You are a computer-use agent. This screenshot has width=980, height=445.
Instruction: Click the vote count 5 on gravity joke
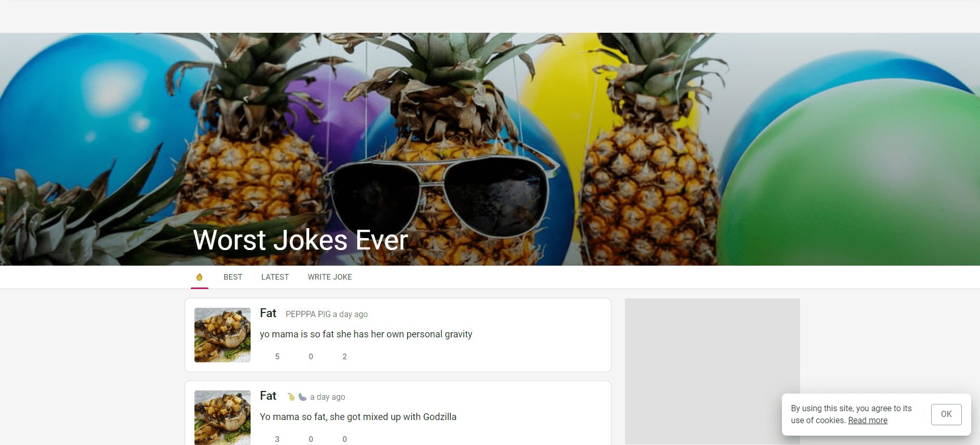click(x=277, y=357)
